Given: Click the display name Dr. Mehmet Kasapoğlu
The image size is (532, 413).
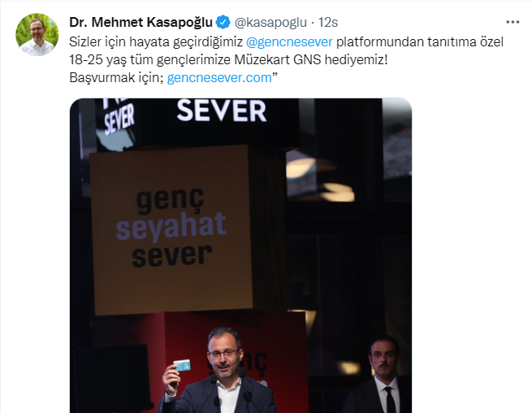Looking at the screenshot, I should [141, 23].
